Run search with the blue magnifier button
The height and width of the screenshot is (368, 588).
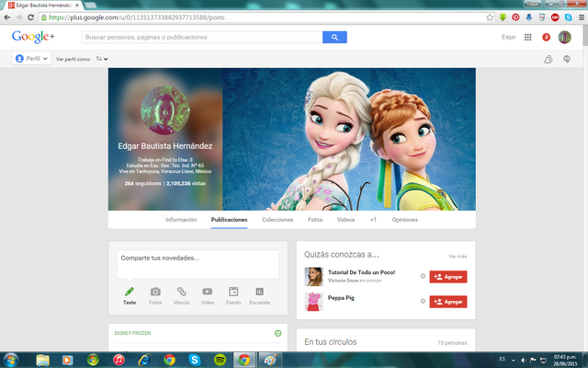point(334,37)
